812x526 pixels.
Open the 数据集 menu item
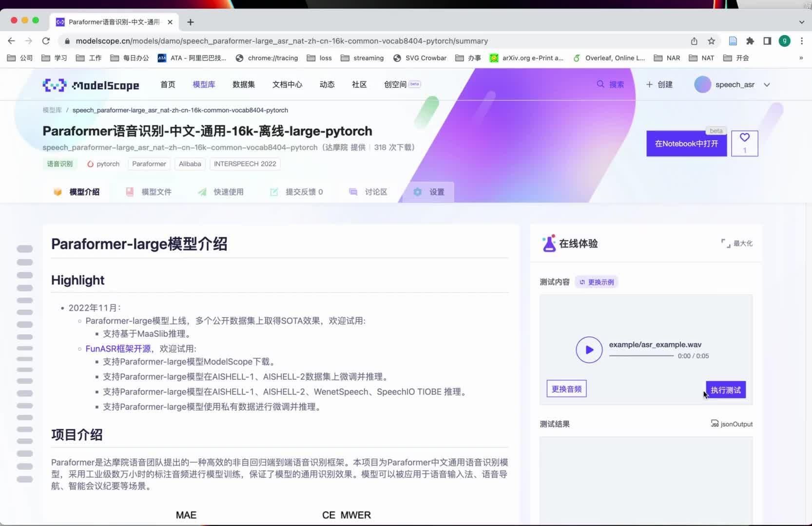point(243,84)
